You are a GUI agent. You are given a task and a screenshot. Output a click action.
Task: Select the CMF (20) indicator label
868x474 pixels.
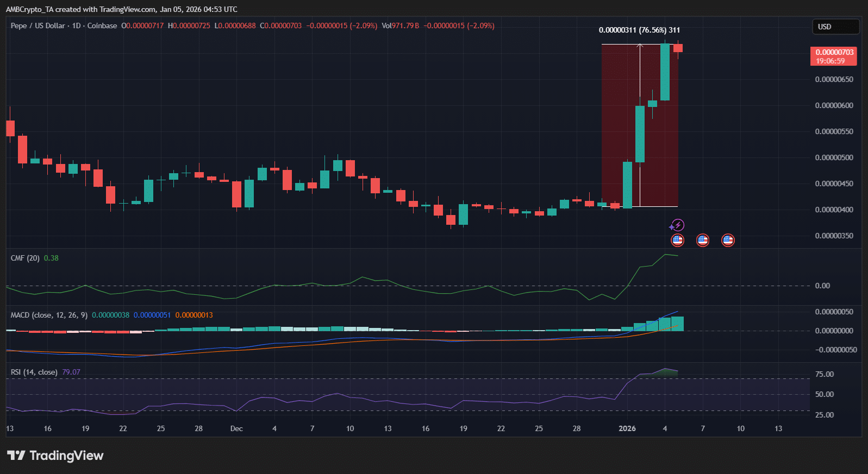pyautogui.click(x=25, y=258)
